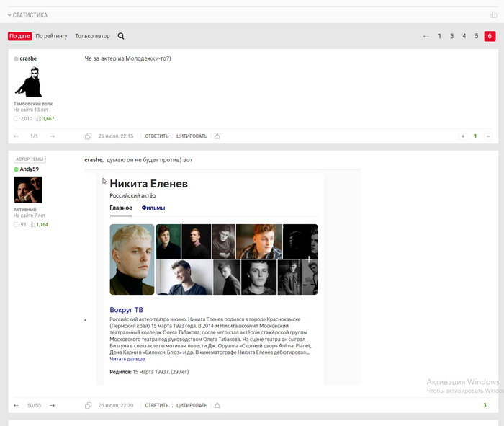Upvote crashe's post with plus icon
Screen dimensions: 504x426
click(463, 136)
